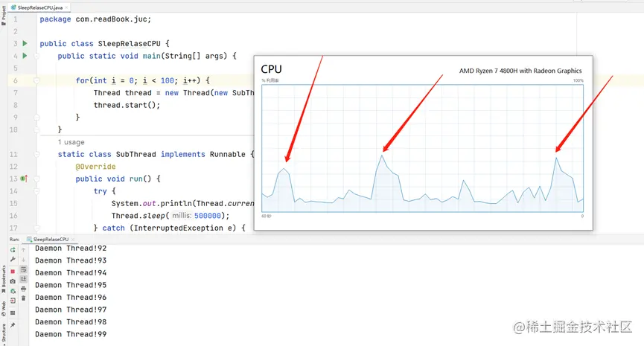
Task: Click the '@Override' annotation on line 12
Action: pos(95,167)
